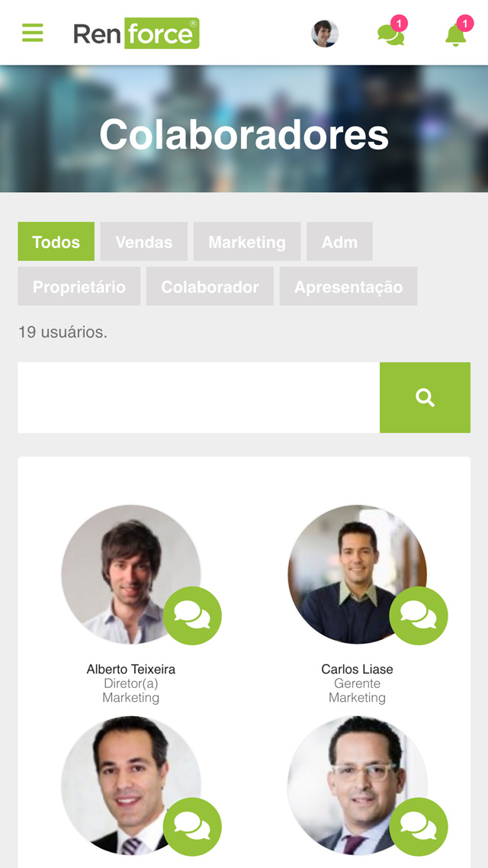Filter collaborators by Marketing tab

tap(247, 241)
